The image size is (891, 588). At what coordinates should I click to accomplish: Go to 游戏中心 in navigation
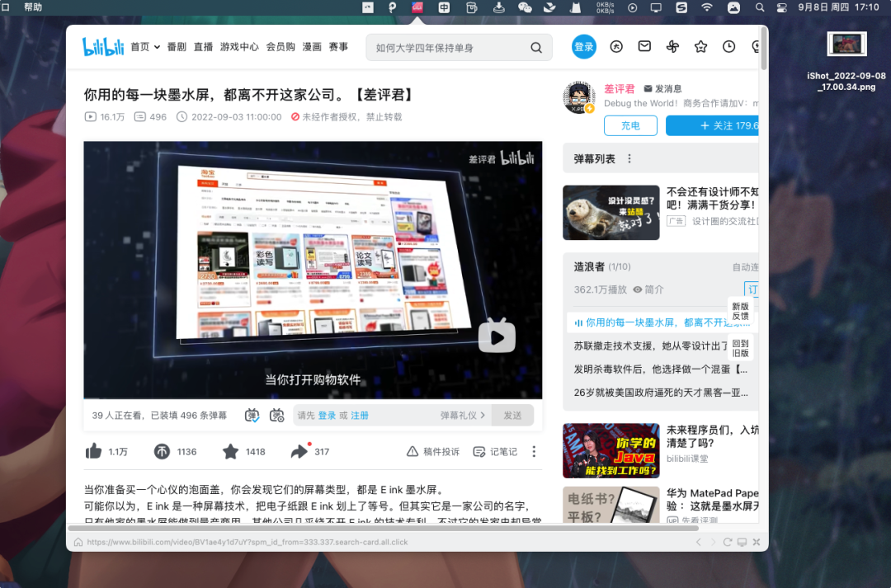pyautogui.click(x=239, y=46)
